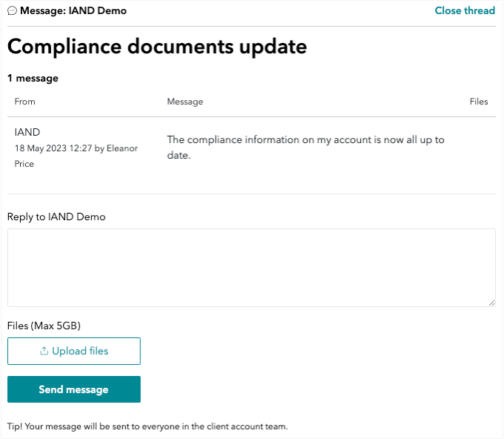The height and width of the screenshot is (439, 504).
Task: Click the Message column header
Action: point(185,102)
